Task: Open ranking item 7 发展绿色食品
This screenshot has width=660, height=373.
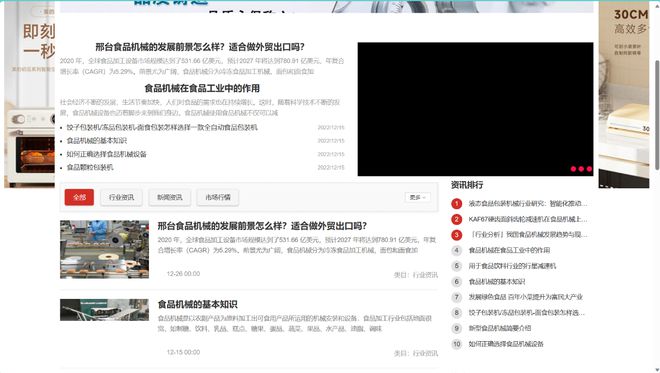Action: [526, 297]
